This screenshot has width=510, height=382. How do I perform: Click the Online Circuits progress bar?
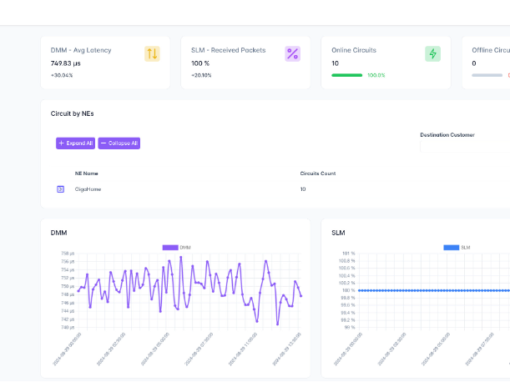[x=347, y=75]
